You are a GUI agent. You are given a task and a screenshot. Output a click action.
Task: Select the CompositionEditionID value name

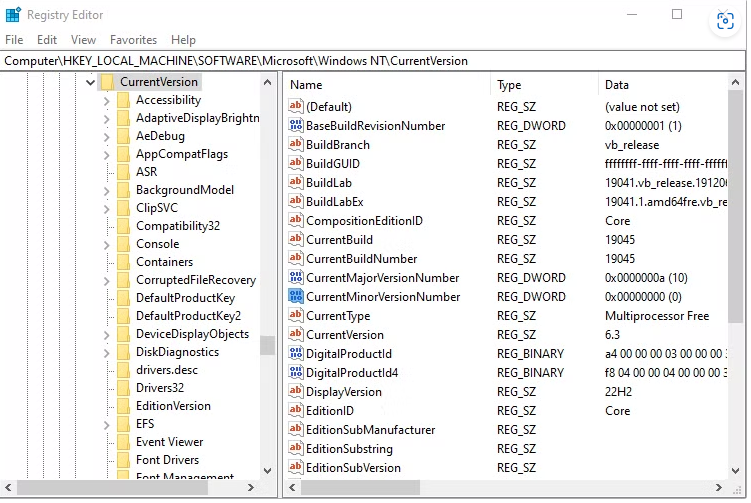(364, 221)
